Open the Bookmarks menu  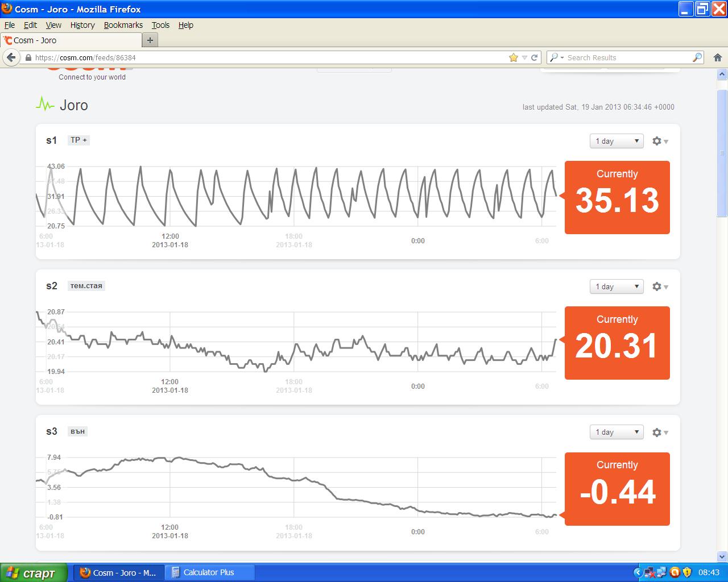123,25
